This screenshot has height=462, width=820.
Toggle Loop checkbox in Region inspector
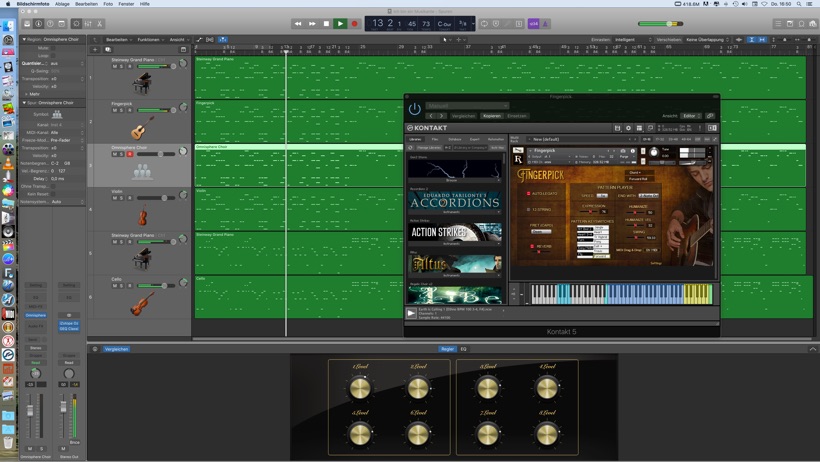pyautogui.click(x=53, y=55)
